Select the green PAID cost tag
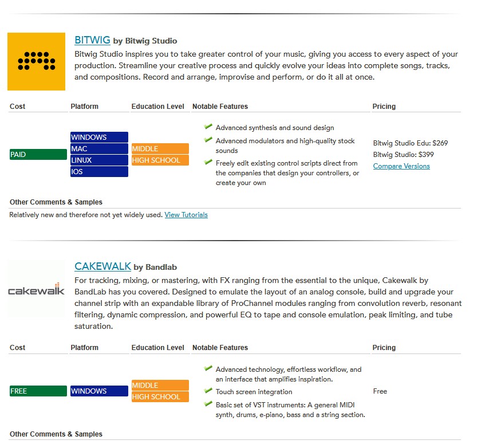The height and width of the screenshot is (448, 489). point(38,155)
